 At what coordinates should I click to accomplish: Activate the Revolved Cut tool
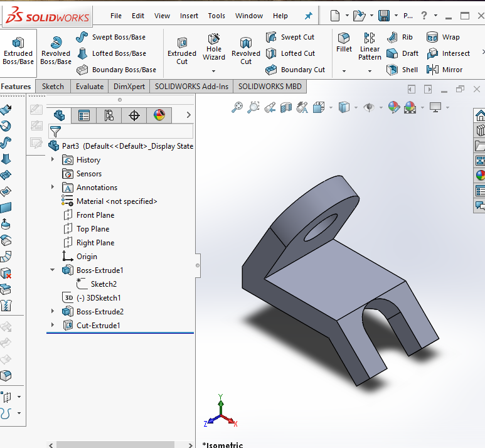point(246,51)
